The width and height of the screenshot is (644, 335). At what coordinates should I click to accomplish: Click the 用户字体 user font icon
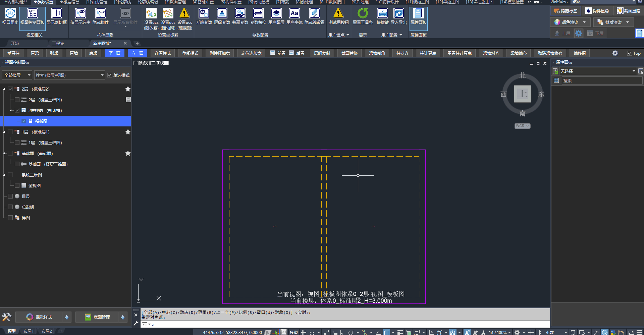pyautogui.click(x=294, y=13)
